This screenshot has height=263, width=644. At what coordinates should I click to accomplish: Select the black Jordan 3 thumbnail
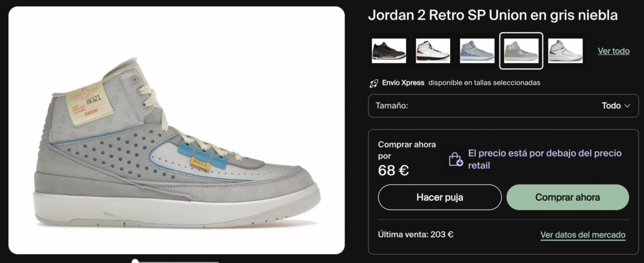click(389, 51)
